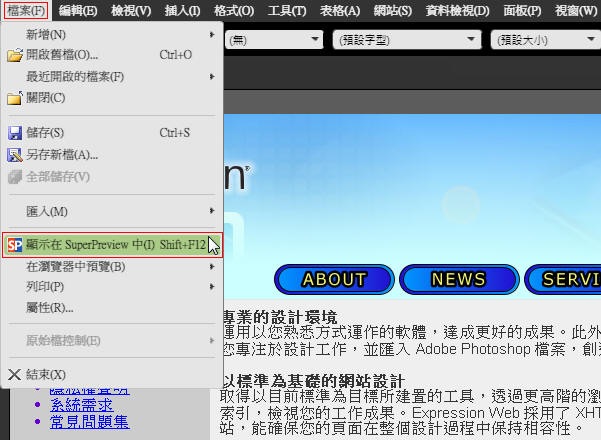
Task: Open the (預設大小) size dropdown
Action: coord(545,39)
